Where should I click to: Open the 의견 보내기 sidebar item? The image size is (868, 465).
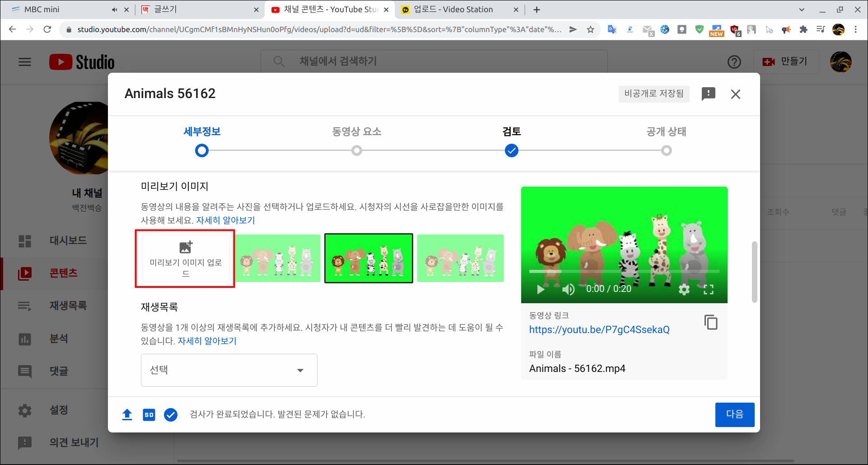(74, 443)
